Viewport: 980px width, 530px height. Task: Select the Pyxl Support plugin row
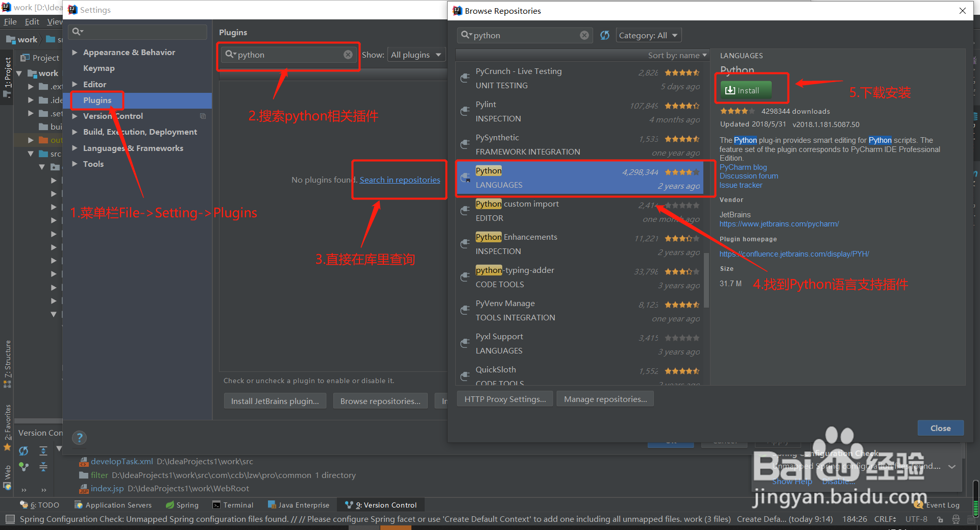[x=580, y=343]
